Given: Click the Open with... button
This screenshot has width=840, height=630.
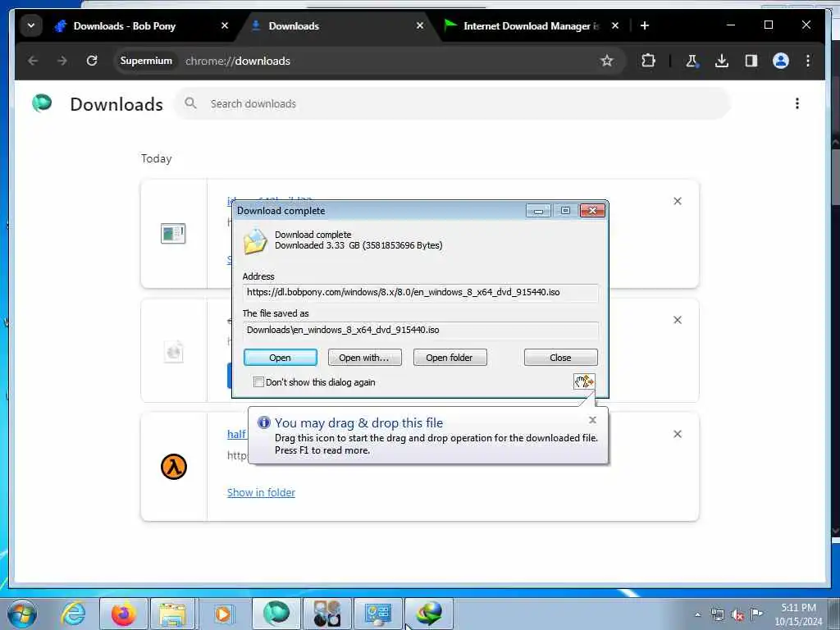Looking at the screenshot, I should tap(365, 358).
